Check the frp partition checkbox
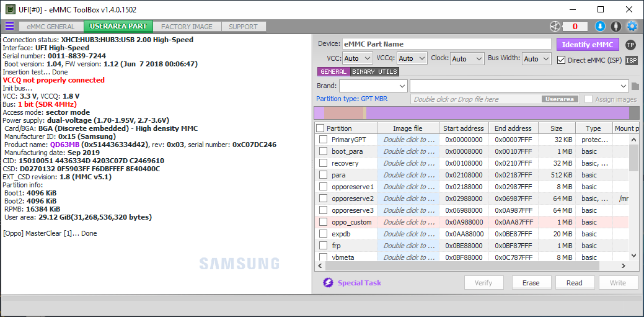Image resolution: width=644 pixels, height=317 pixels. [323, 246]
